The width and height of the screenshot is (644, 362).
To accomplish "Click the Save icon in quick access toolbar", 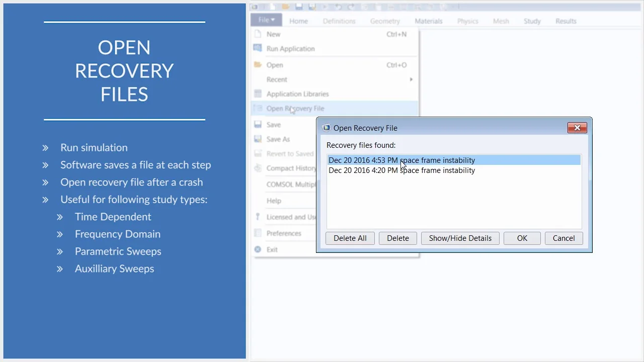I will pyautogui.click(x=299, y=7).
